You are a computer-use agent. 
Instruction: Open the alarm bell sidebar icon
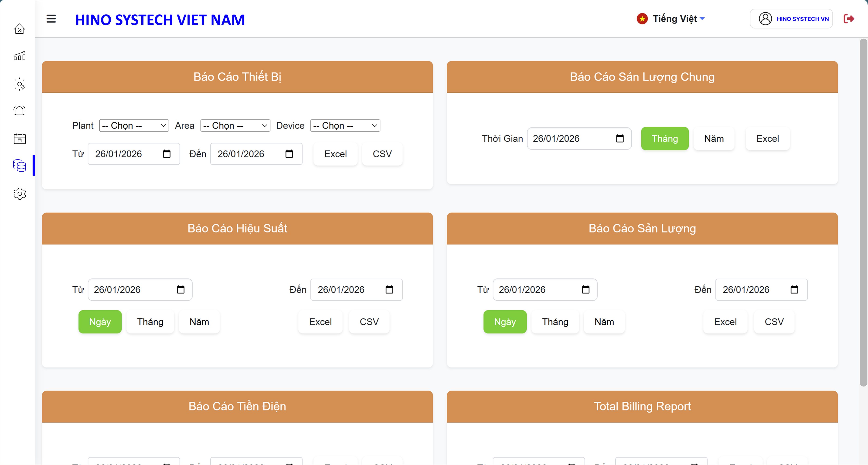[x=20, y=111]
